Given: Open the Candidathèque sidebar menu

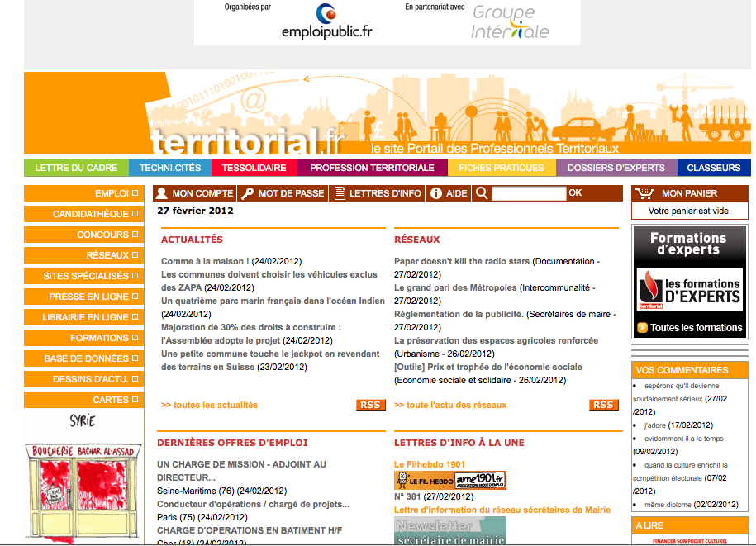Looking at the screenshot, I should (84, 214).
